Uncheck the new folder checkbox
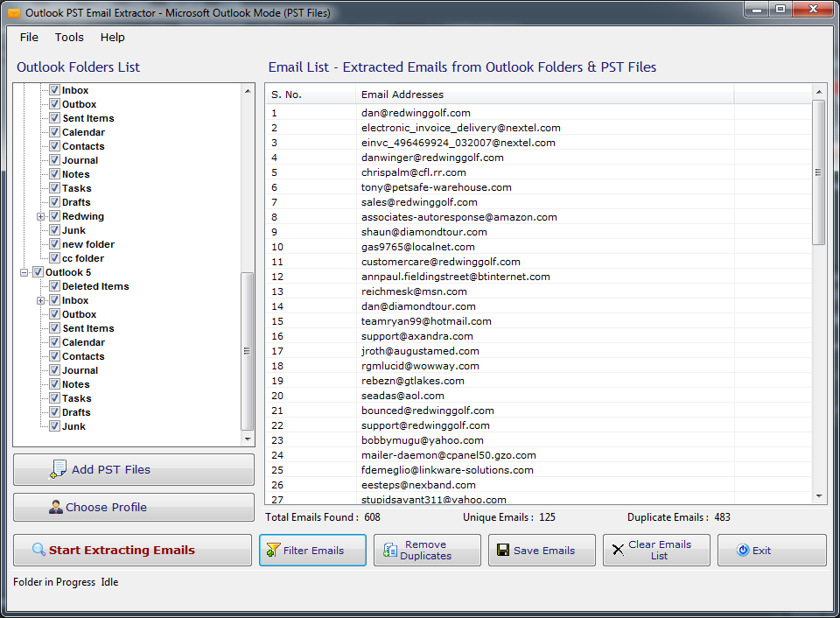This screenshot has height=618, width=840. pyautogui.click(x=54, y=244)
